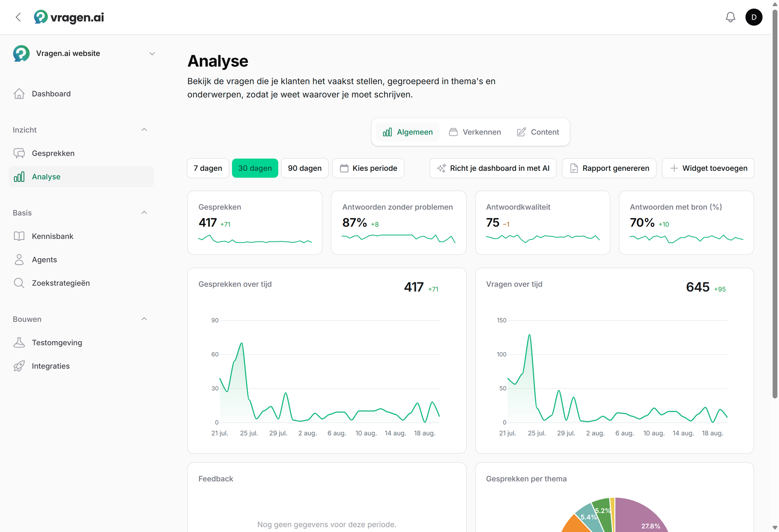The width and height of the screenshot is (779, 532).
Task: Switch to the Algemeen tab
Action: pos(408,132)
